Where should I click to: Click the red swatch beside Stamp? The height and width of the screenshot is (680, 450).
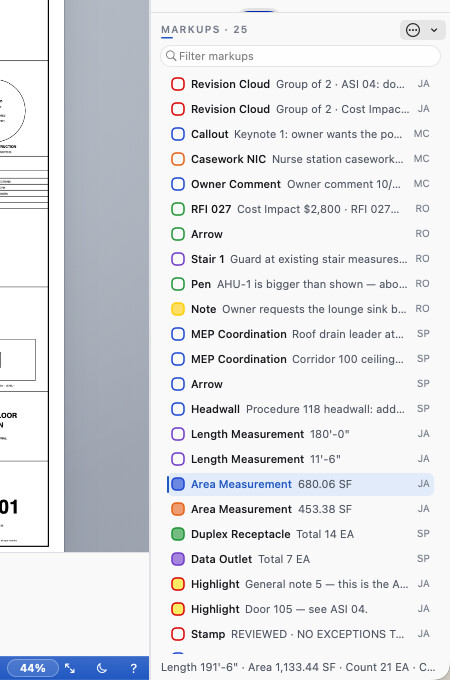(178, 634)
